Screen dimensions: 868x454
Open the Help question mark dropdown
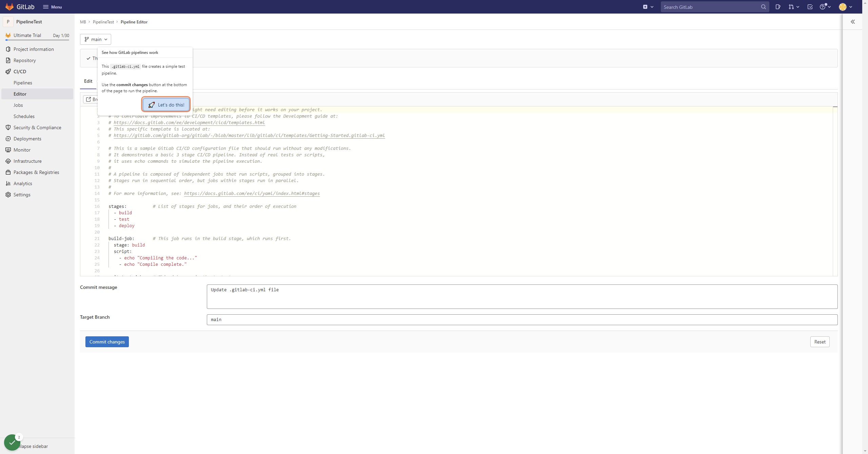pyautogui.click(x=825, y=7)
